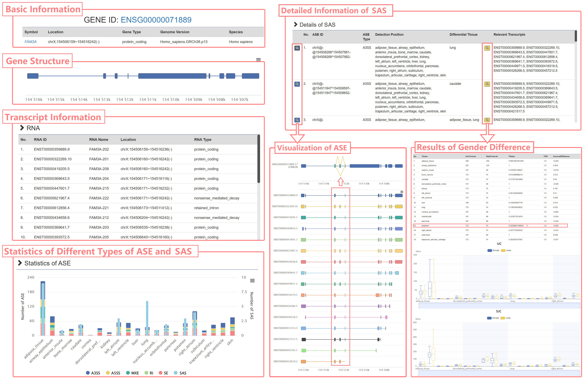The height and width of the screenshot is (382, 588).
Task: Collapse the RNA section chevron
Action: 22,128
